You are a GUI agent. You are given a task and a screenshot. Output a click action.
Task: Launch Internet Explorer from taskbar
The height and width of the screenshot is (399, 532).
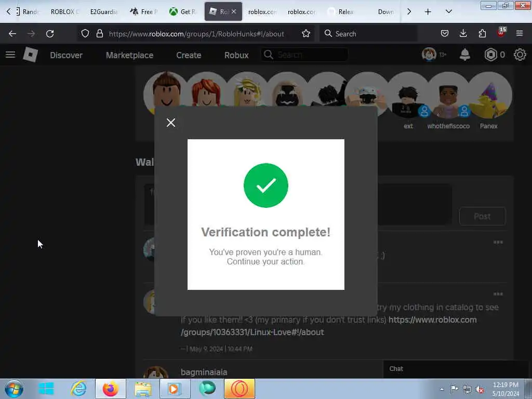[78, 389]
